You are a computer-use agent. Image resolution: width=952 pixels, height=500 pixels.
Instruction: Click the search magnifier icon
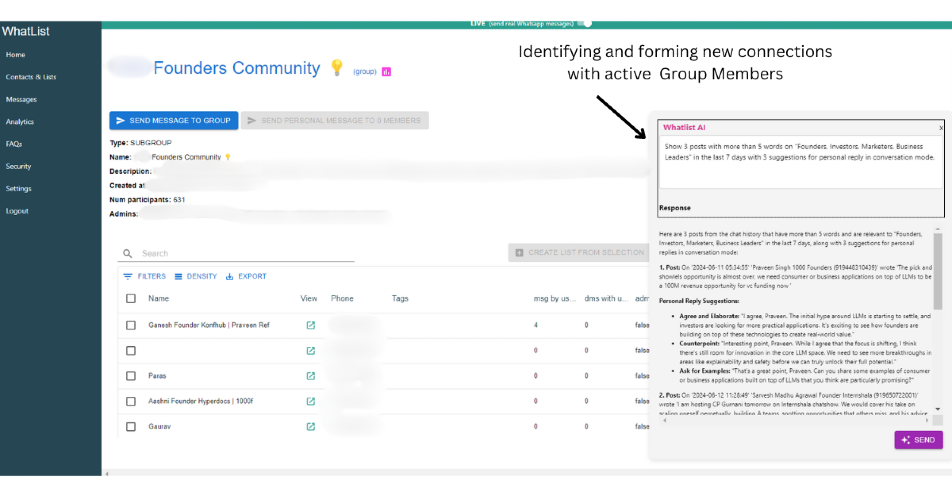click(128, 254)
